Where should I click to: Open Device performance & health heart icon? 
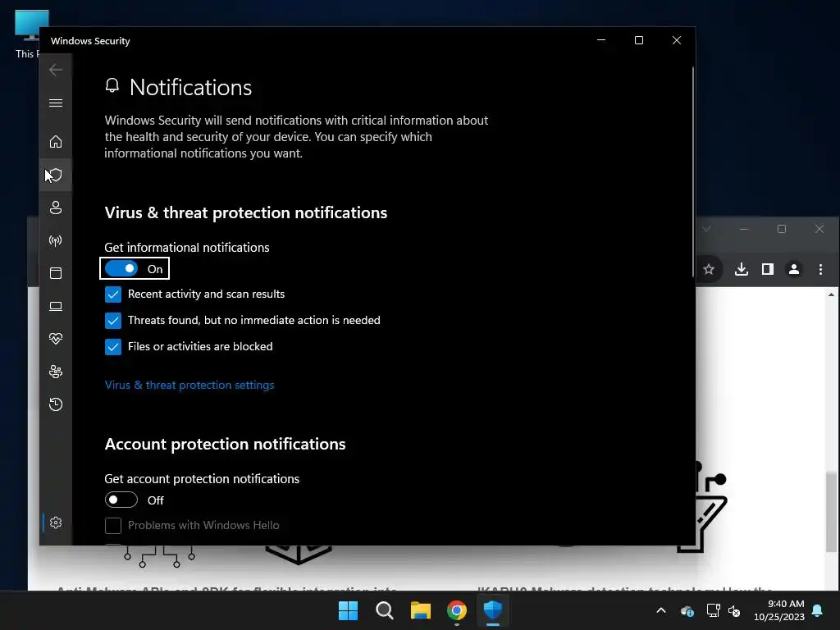tap(56, 339)
